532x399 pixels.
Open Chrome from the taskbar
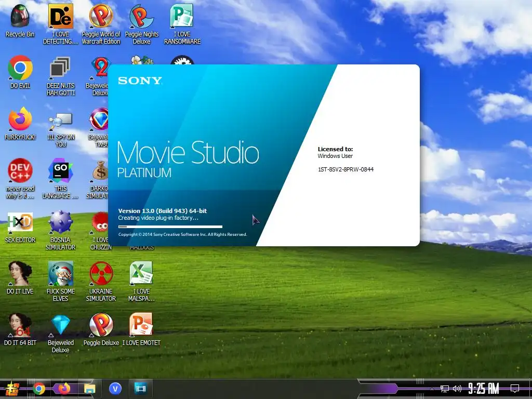(39, 389)
